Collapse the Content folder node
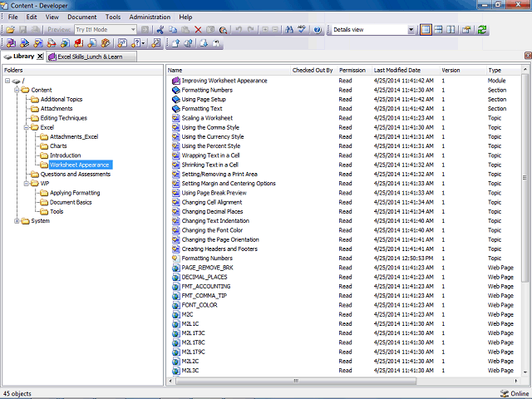 17,90
